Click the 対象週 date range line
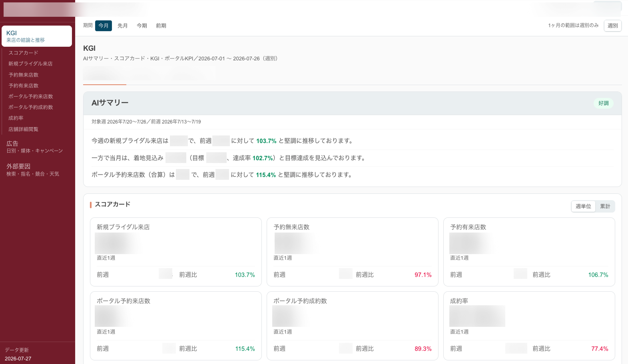The image size is (628, 364). (146, 122)
